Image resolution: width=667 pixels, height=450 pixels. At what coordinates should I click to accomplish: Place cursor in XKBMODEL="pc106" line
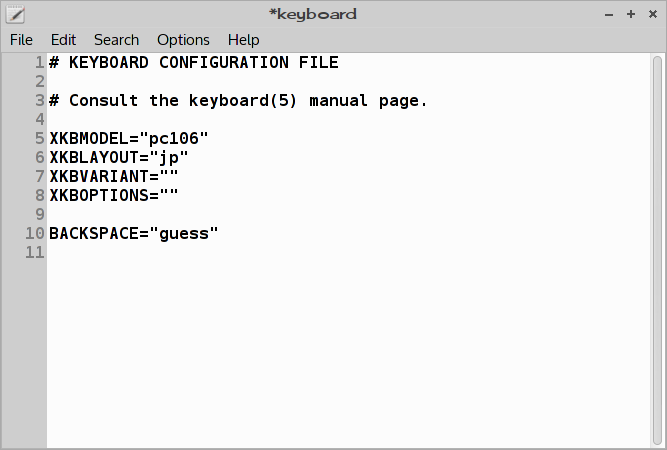coord(129,139)
